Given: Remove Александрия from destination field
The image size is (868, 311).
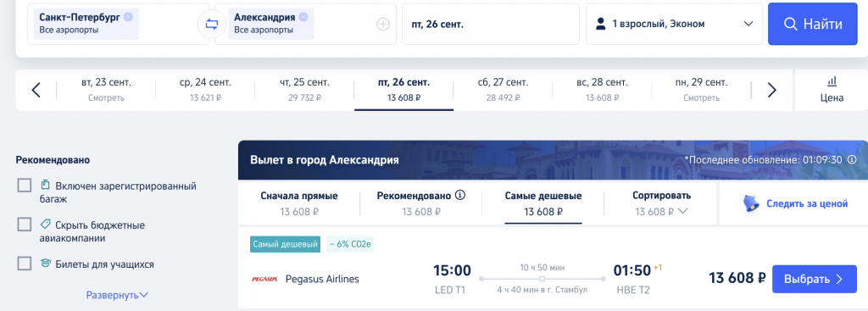Looking at the screenshot, I should click(x=303, y=17).
